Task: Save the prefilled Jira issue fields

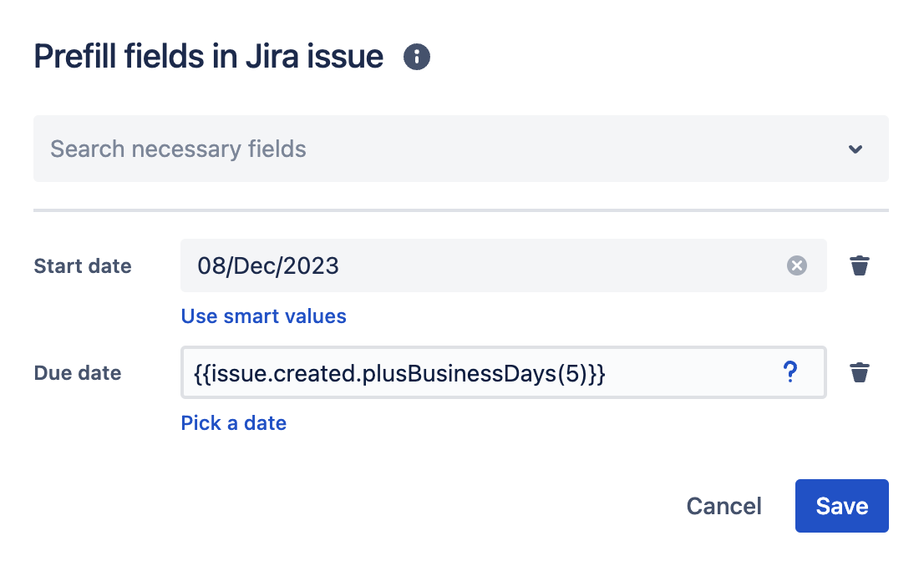Action: click(x=841, y=506)
